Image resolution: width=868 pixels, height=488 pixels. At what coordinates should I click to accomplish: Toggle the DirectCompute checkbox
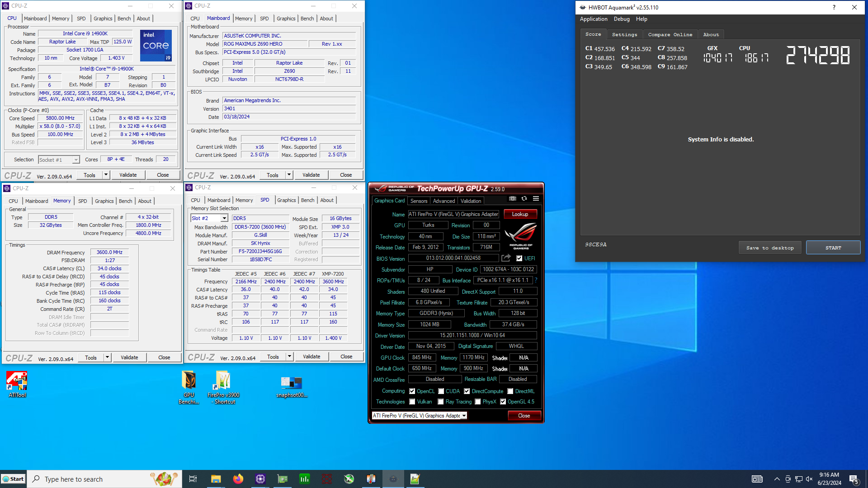467,391
